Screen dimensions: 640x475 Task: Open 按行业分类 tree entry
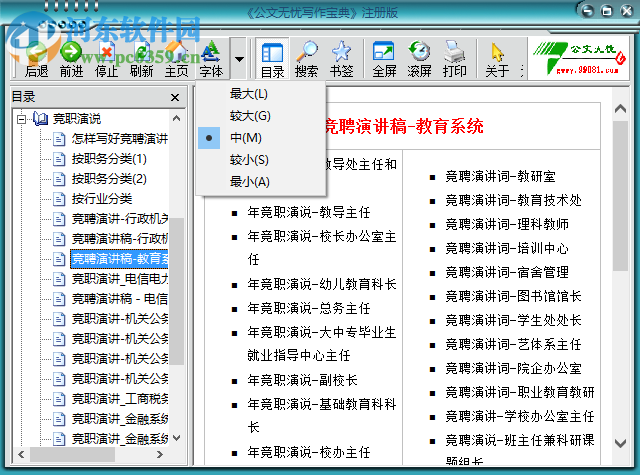point(102,199)
